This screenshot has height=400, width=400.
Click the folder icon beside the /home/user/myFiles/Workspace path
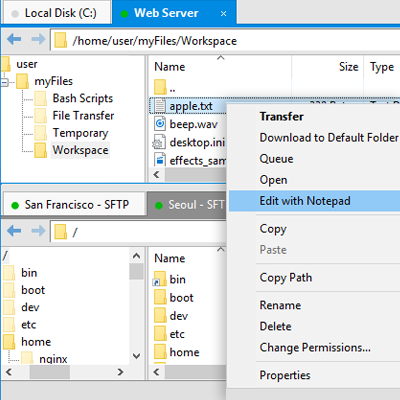click(61, 40)
